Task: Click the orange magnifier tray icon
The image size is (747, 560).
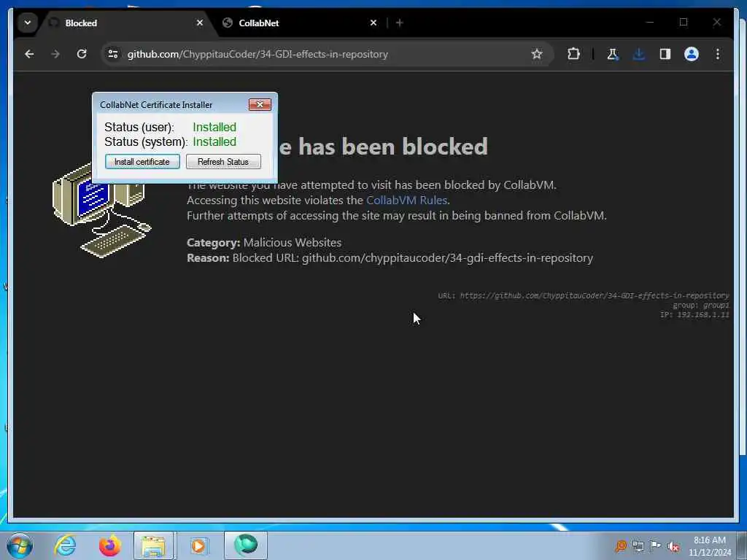Action: [621, 546]
